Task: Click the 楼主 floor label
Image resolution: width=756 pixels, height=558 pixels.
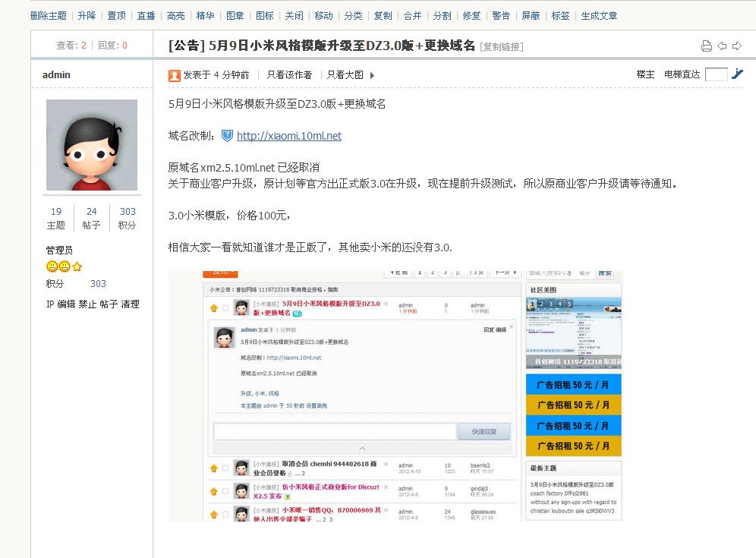Action: [646, 74]
